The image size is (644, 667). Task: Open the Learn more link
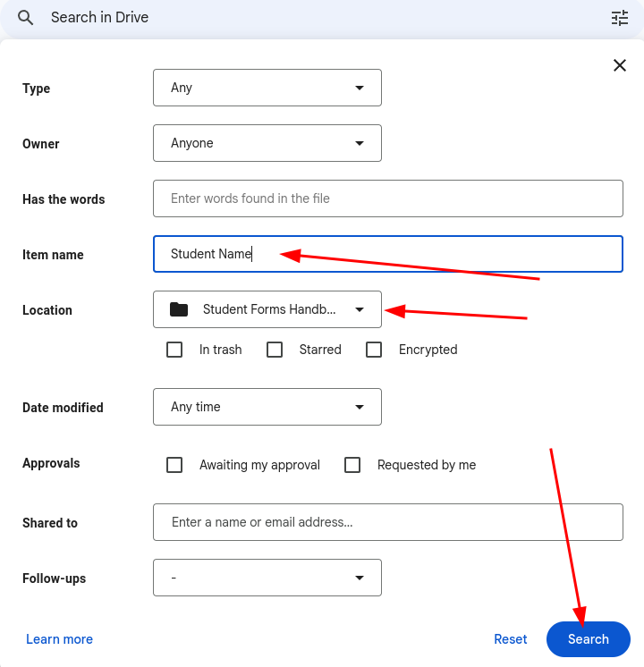[60, 639]
